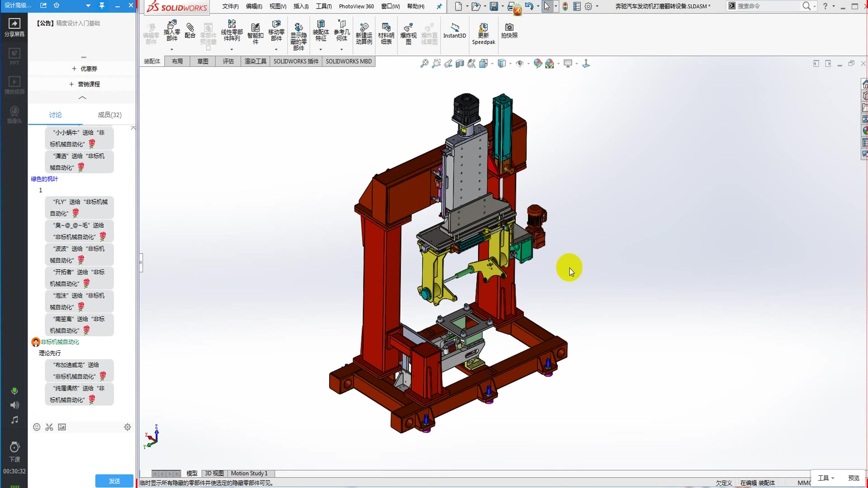Click the Motion Study 1 bottom tab

[x=249, y=473]
